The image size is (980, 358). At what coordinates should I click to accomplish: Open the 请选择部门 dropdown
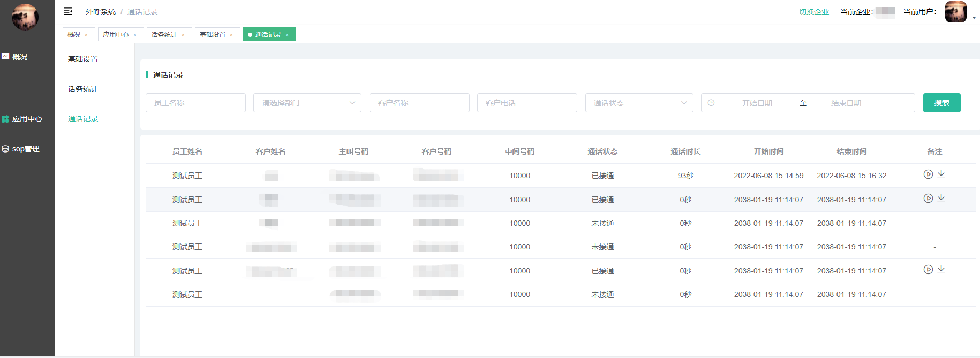point(307,103)
